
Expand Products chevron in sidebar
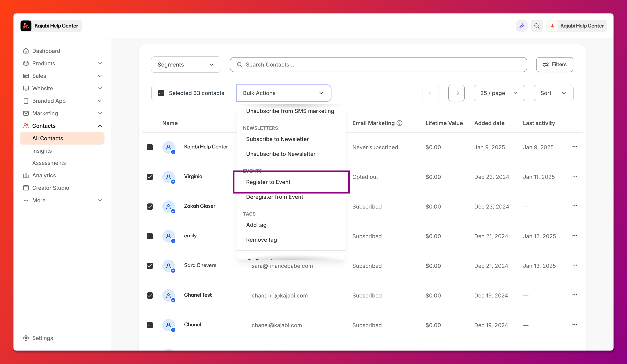click(100, 63)
